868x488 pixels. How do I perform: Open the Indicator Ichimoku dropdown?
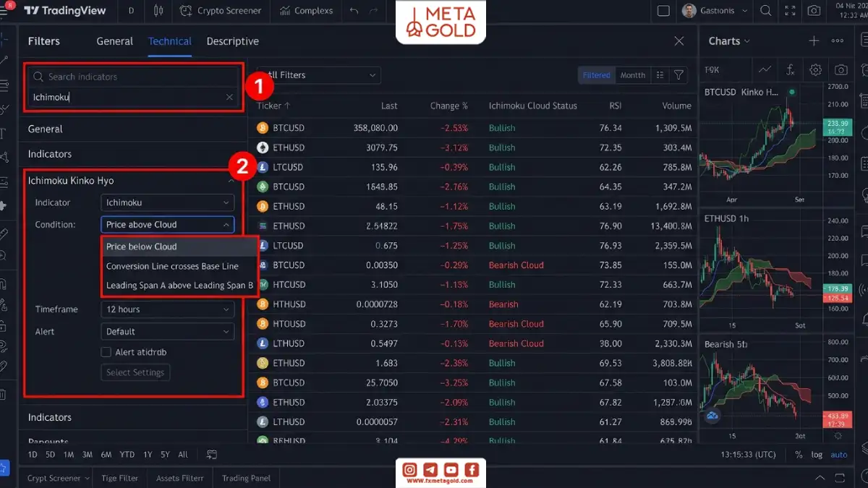[x=168, y=203]
